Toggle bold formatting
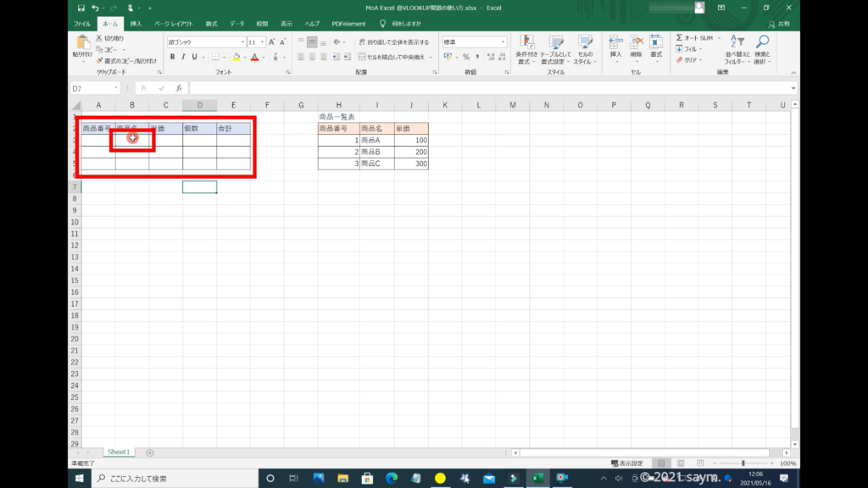 [x=172, y=57]
